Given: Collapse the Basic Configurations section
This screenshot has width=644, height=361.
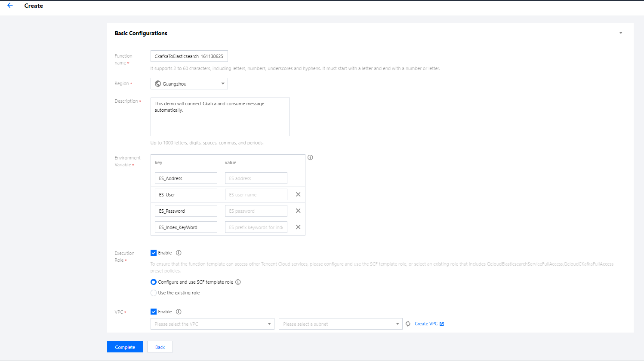Looking at the screenshot, I should point(621,33).
